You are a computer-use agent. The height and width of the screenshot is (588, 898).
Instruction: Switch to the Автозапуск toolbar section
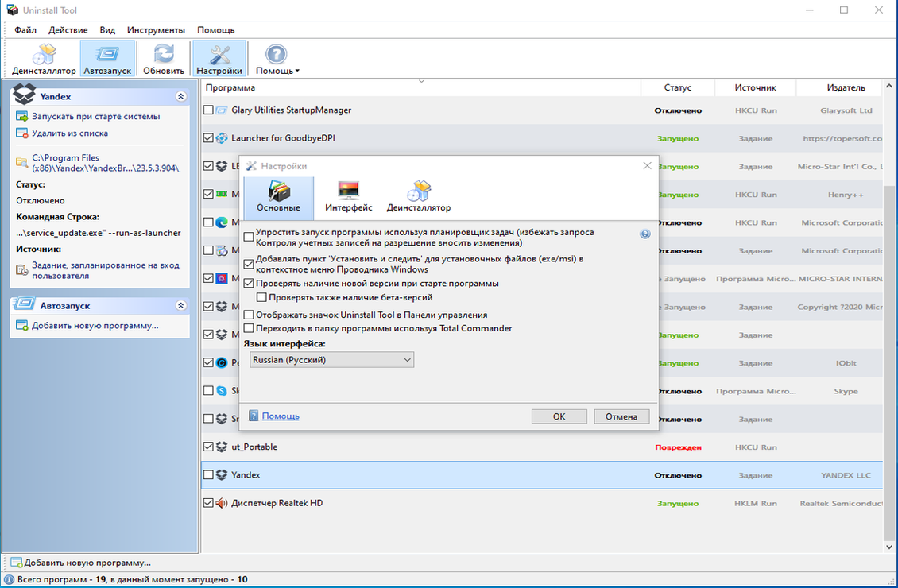[x=107, y=59]
